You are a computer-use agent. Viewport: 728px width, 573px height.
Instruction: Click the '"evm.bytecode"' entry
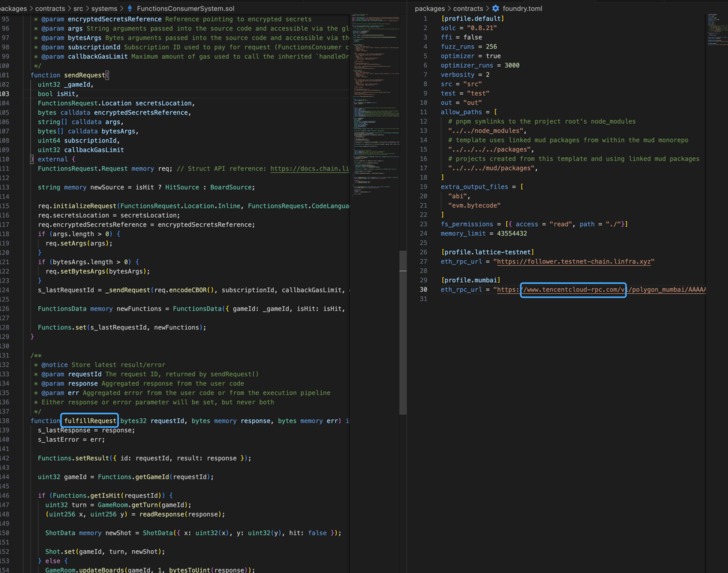pos(474,205)
